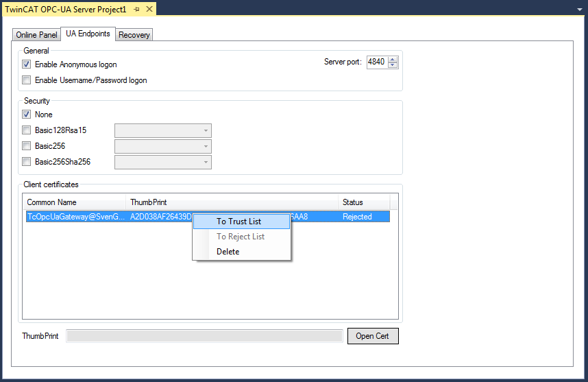588x382 pixels.
Task: Close the TwinCAT OPC-UA Server Project1 tab
Action: coord(149,9)
